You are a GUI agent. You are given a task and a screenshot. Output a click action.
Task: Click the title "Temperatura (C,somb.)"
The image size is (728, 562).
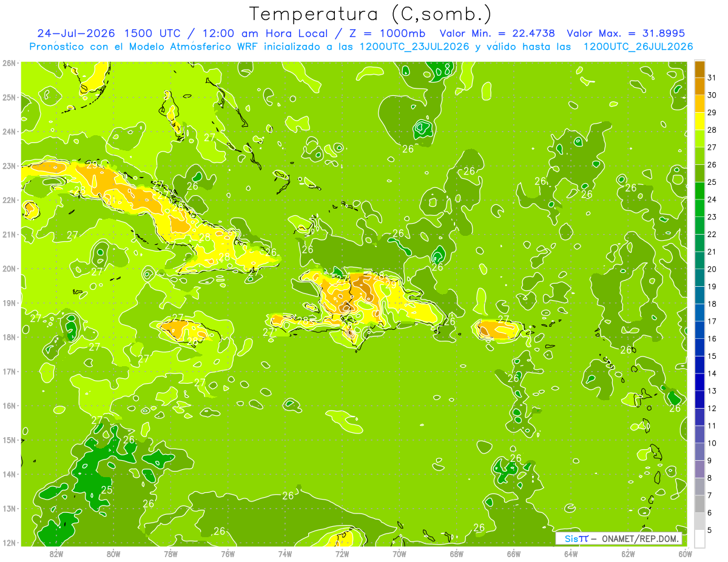pyautogui.click(x=371, y=14)
